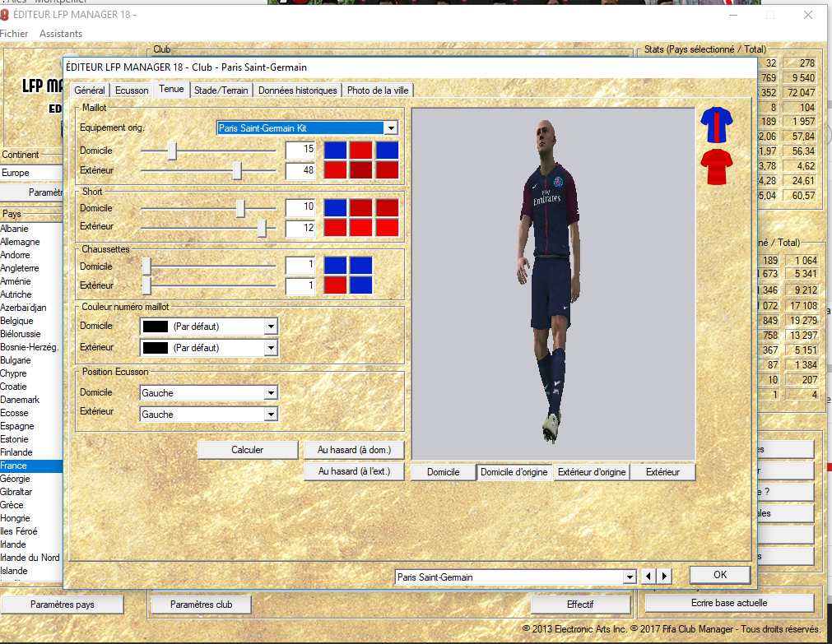Select Extérieur d'origine preview button
This screenshot has width=832, height=644.
[592, 471]
